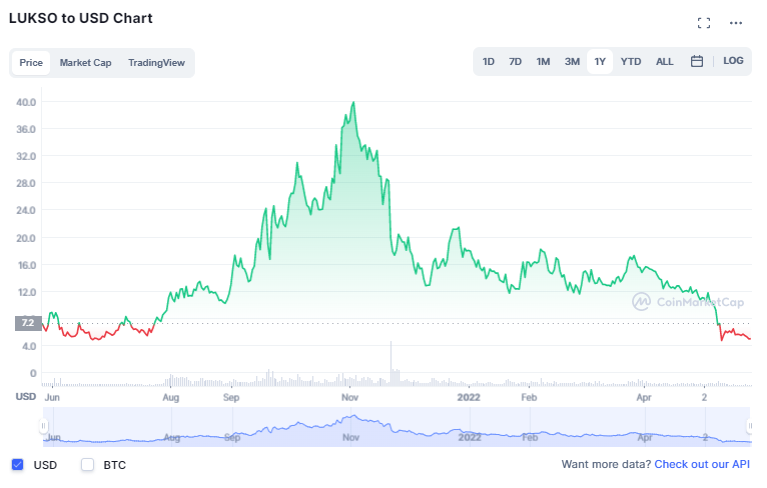Click the 20.0 y-axis label
Screen dimensions: 767x488
(26, 238)
